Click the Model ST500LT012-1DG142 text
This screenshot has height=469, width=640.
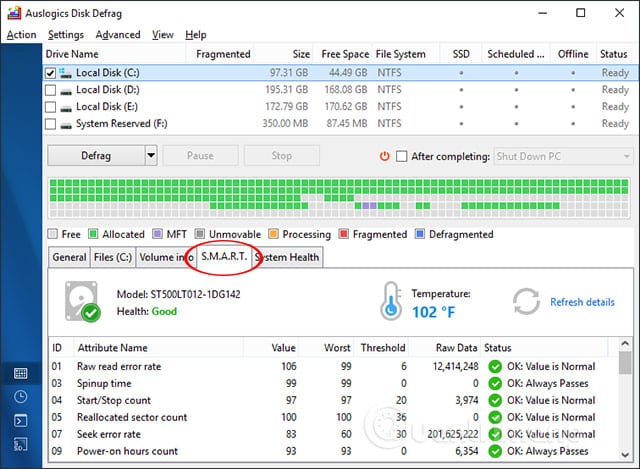pyautogui.click(x=178, y=294)
